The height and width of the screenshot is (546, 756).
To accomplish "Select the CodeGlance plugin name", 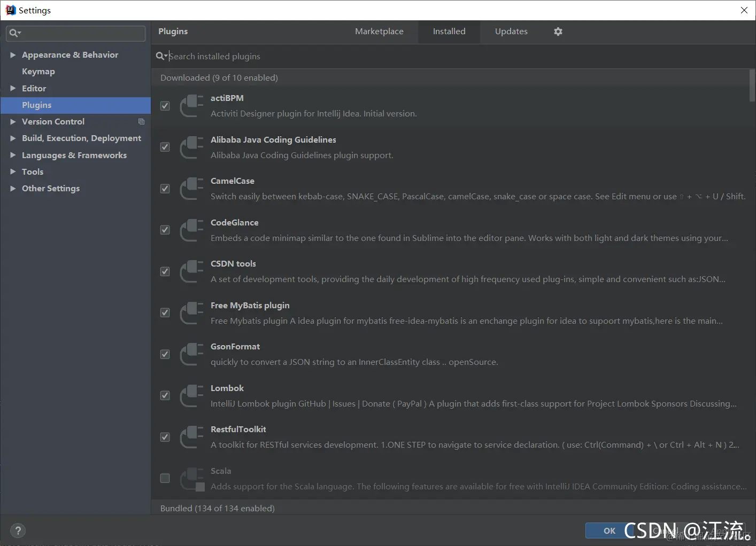I will point(235,222).
